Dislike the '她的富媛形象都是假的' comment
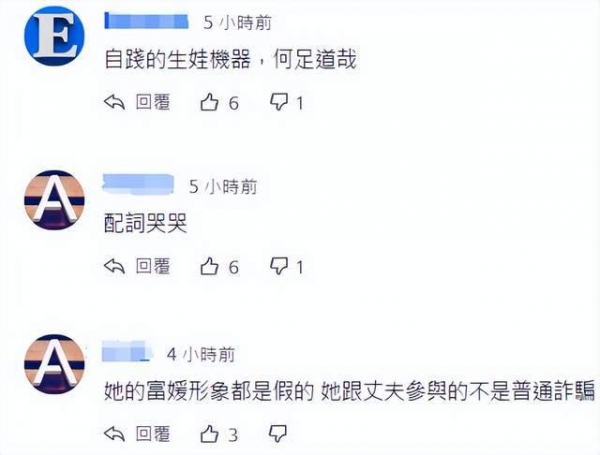Screen dimensions: 600x455 [x=278, y=434]
